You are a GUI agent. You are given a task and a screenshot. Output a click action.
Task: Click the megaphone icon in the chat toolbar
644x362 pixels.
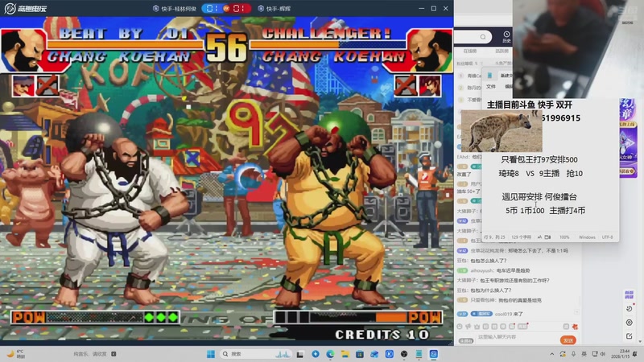[469, 327]
